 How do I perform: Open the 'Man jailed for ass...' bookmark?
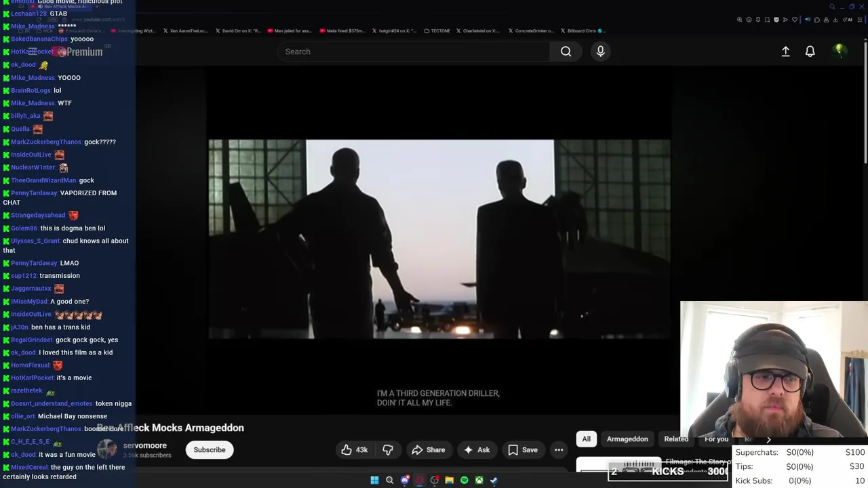(290, 30)
